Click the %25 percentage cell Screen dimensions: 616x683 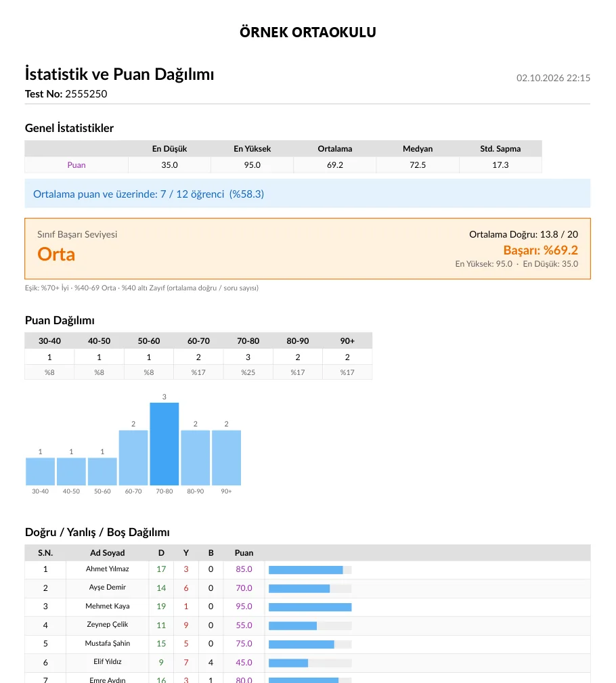tap(248, 372)
